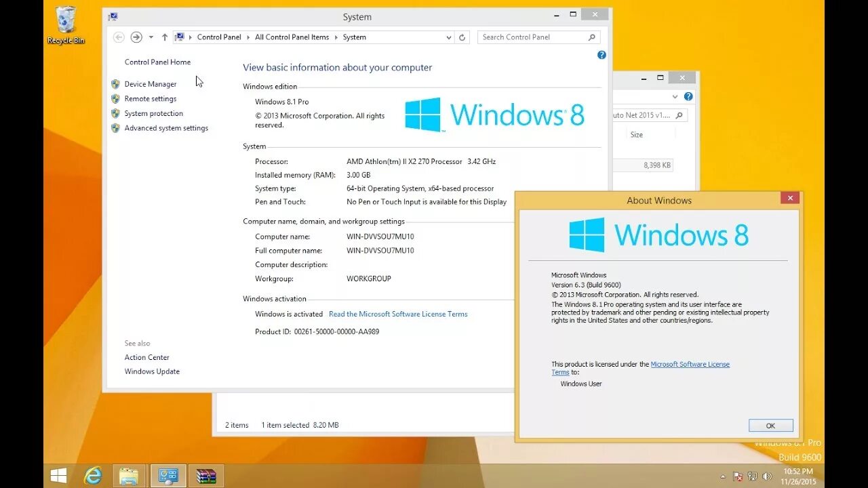This screenshot has height=488, width=868.
Task: Go to Control Panel Home
Action: 157,62
